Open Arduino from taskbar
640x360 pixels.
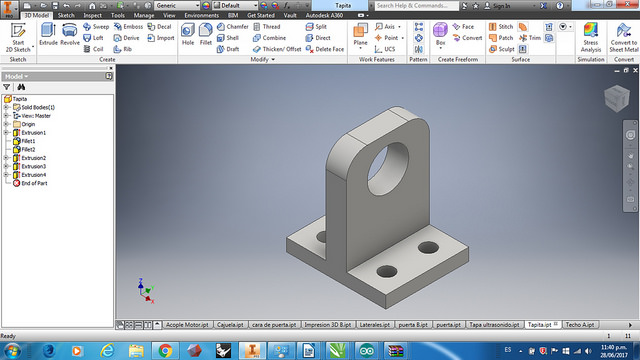pos(366,351)
